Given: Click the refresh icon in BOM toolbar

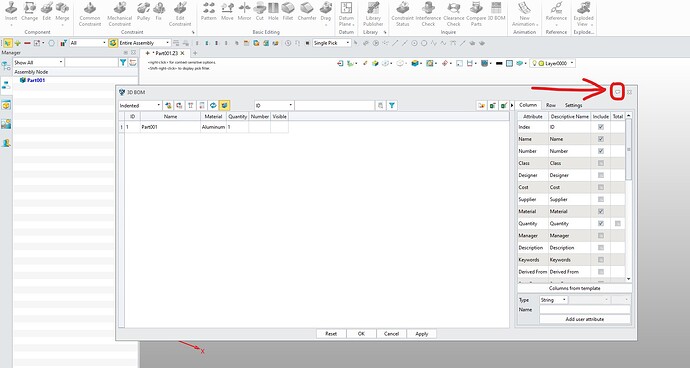Looking at the screenshot, I should [x=213, y=106].
